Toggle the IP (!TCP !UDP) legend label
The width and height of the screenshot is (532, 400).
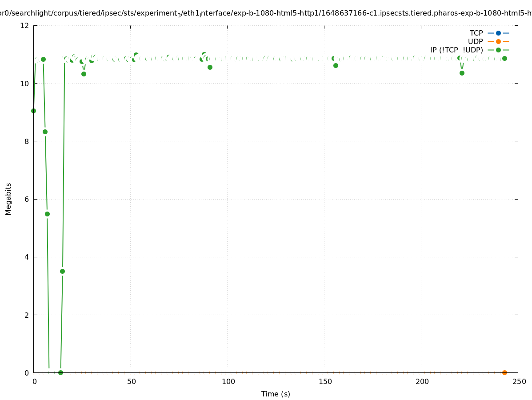click(456, 50)
